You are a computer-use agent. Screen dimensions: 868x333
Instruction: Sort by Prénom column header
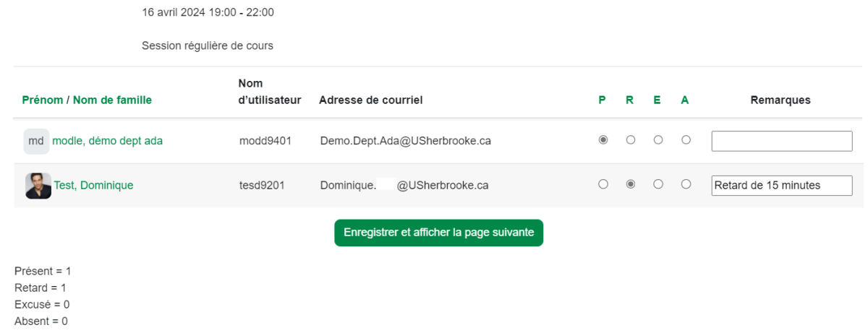coord(42,100)
